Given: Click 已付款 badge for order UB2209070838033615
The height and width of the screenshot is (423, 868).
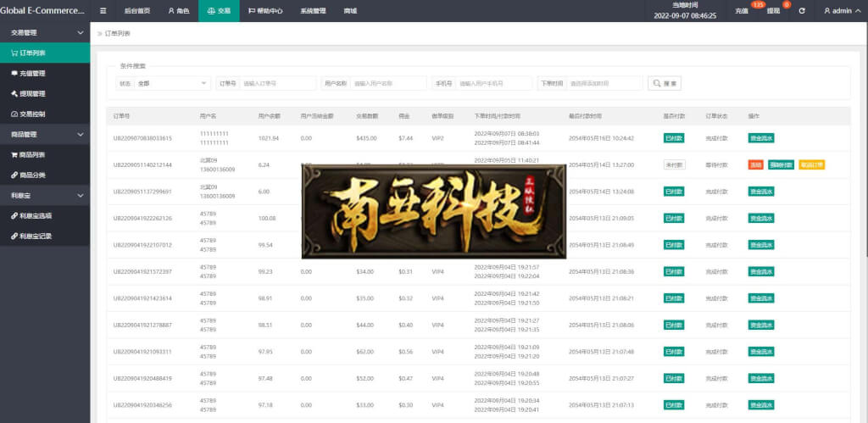Looking at the screenshot, I should (x=674, y=138).
